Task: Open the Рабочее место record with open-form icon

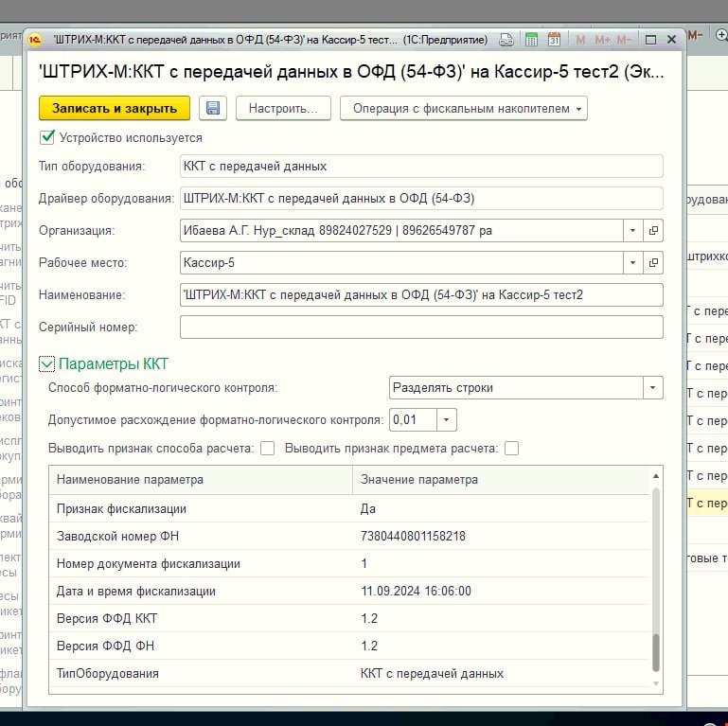Action: pyautogui.click(x=653, y=262)
